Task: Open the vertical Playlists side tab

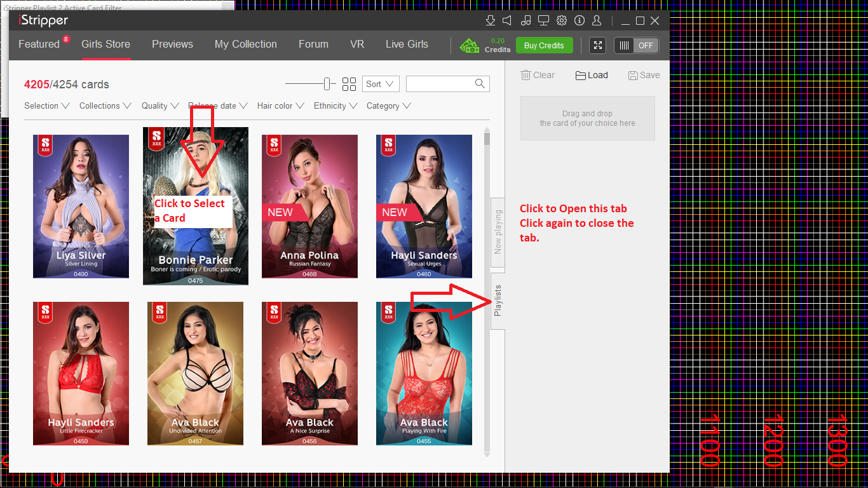Action: click(x=498, y=301)
